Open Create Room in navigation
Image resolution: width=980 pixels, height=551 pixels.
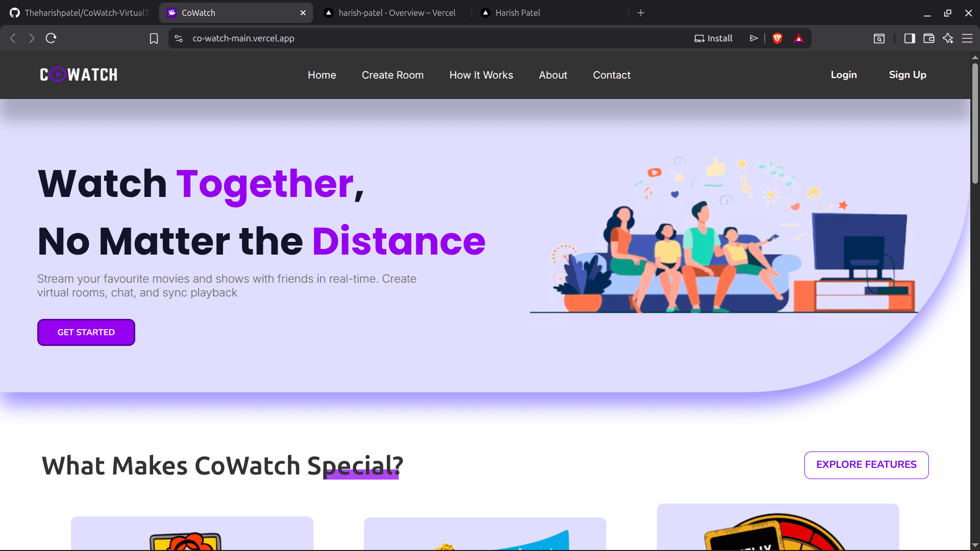tap(393, 75)
